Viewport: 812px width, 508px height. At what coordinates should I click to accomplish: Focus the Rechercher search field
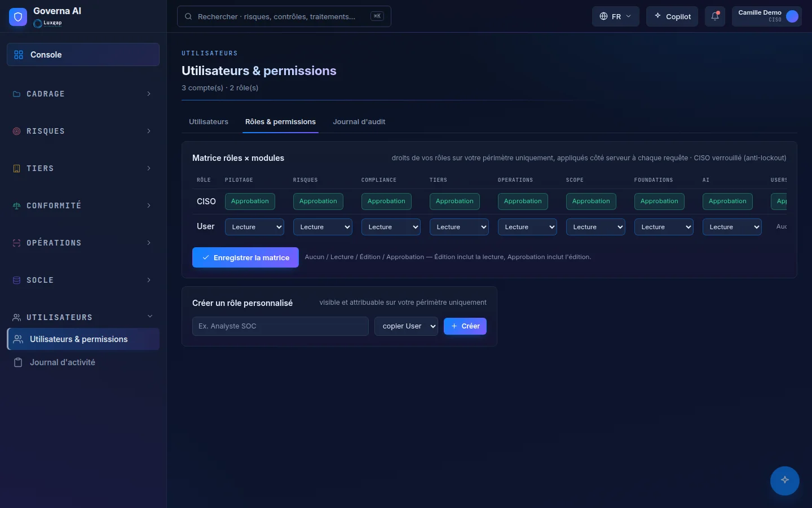pyautogui.click(x=284, y=16)
